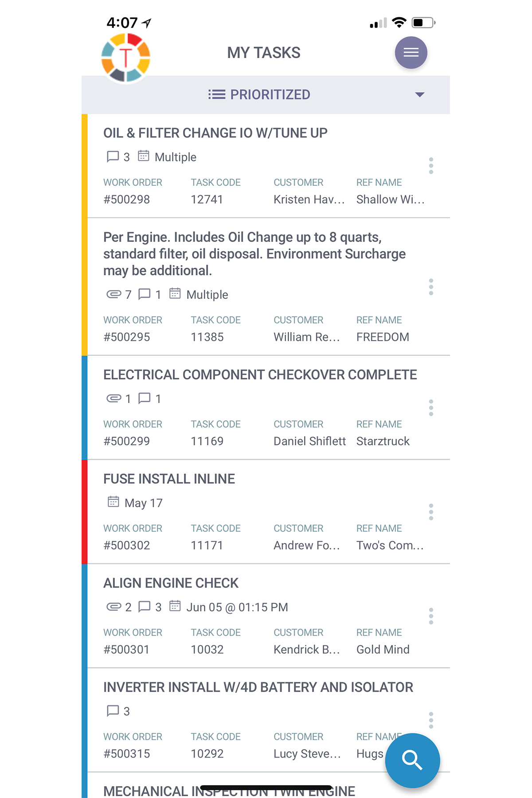Open the hamburger menu button
532x798 pixels.
point(411,53)
